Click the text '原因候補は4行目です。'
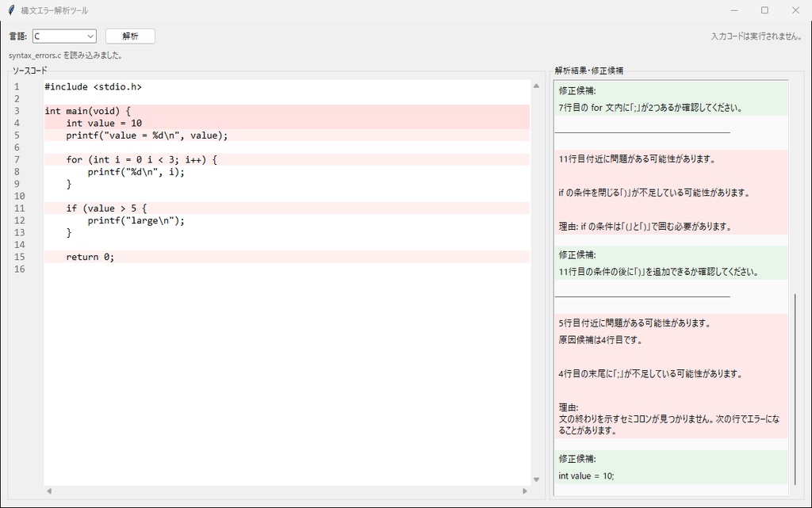812x508 pixels. click(x=601, y=340)
